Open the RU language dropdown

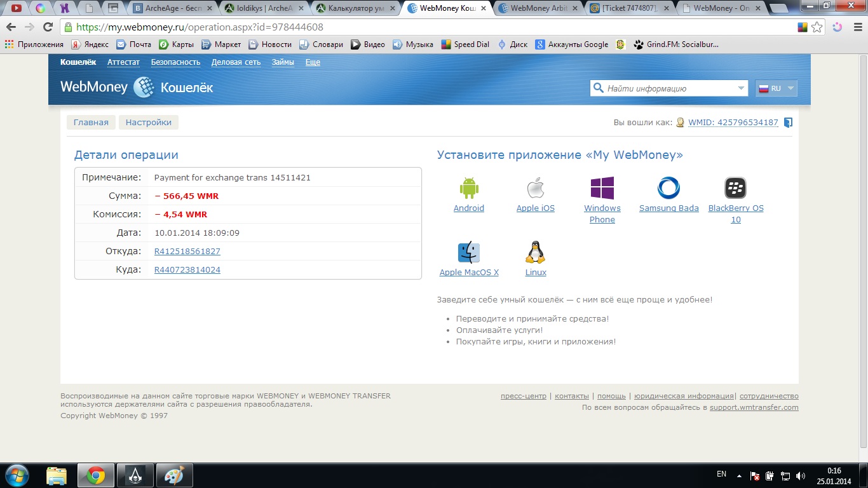click(x=776, y=88)
